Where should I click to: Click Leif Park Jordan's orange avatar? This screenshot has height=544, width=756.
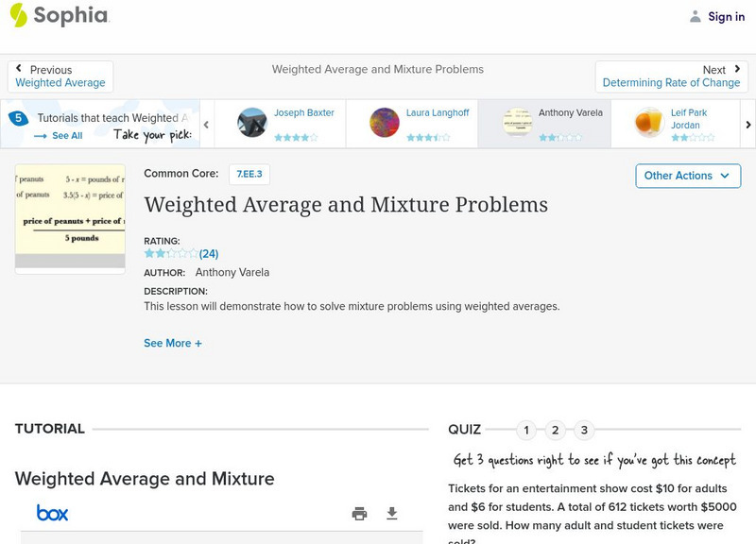pyautogui.click(x=649, y=123)
